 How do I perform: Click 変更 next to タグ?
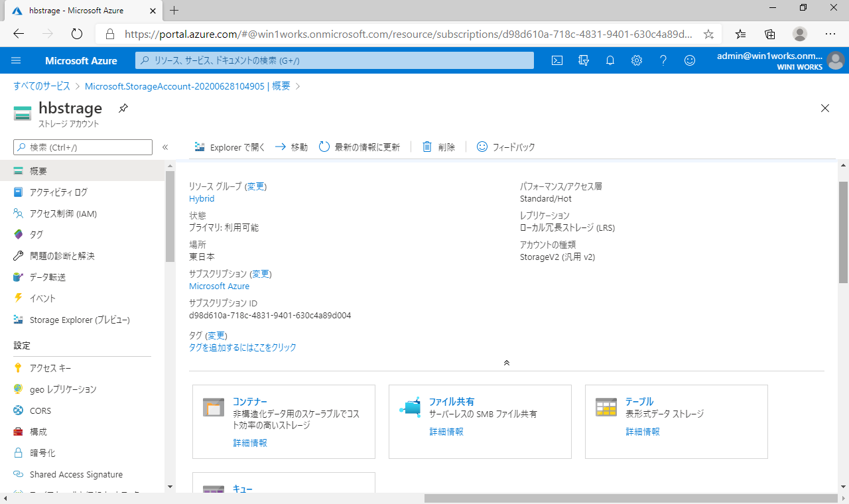pos(216,336)
